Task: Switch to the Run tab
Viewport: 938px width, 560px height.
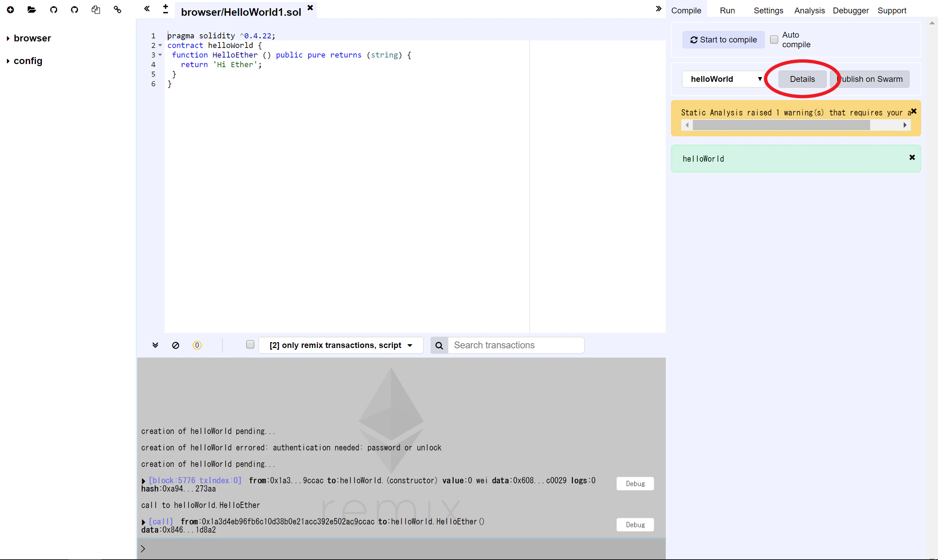Action: click(727, 11)
